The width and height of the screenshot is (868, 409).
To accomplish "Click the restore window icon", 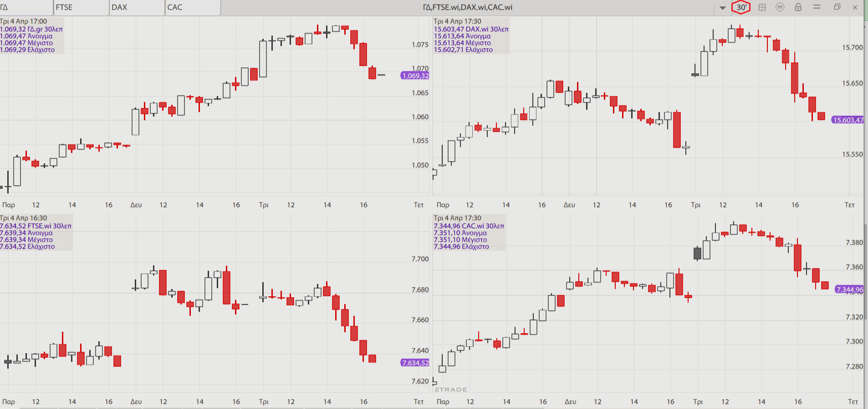I will click(837, 7).
